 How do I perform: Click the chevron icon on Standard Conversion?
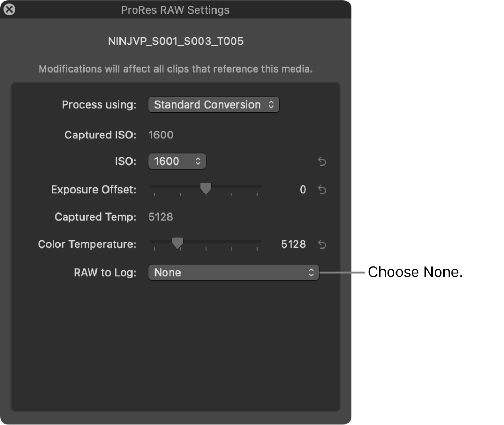272,104
